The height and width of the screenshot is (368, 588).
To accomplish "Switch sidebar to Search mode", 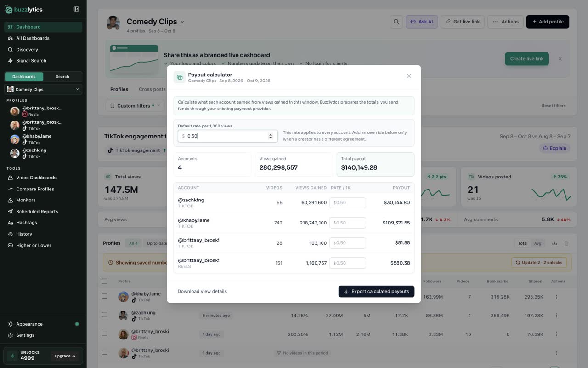I will [x=62, y=77].
